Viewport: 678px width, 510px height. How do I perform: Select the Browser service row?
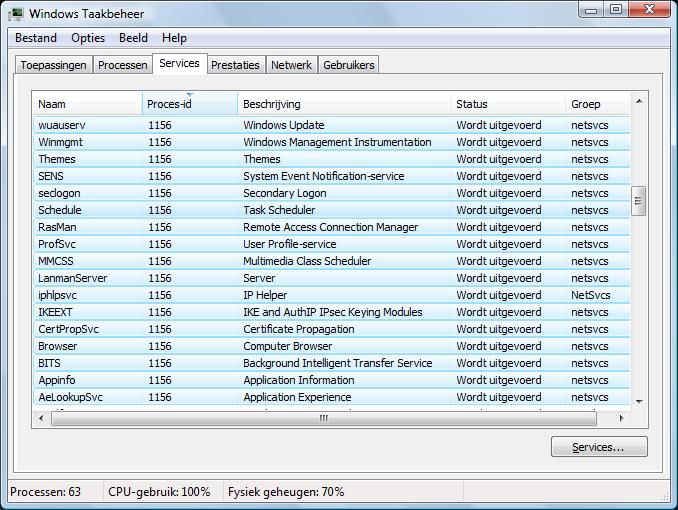point(332,346)
